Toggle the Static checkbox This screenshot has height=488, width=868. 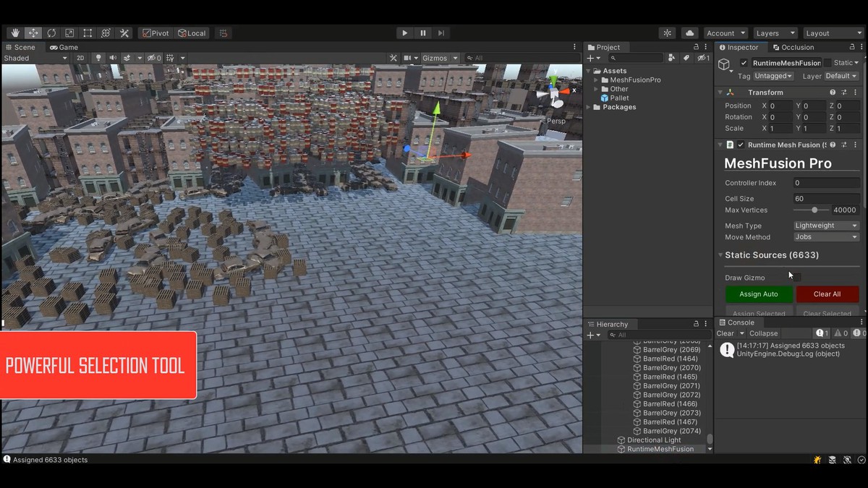pos(827,63)
